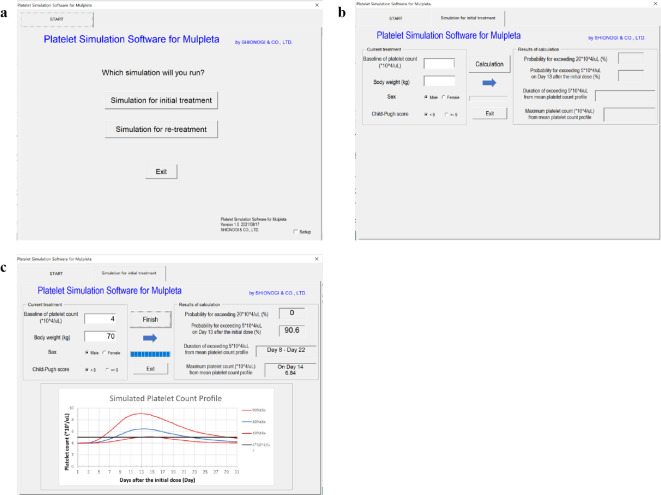
Task: Tick the Setup checkbox on start screen
Action: pyautogui.click(x=295, y=231)
